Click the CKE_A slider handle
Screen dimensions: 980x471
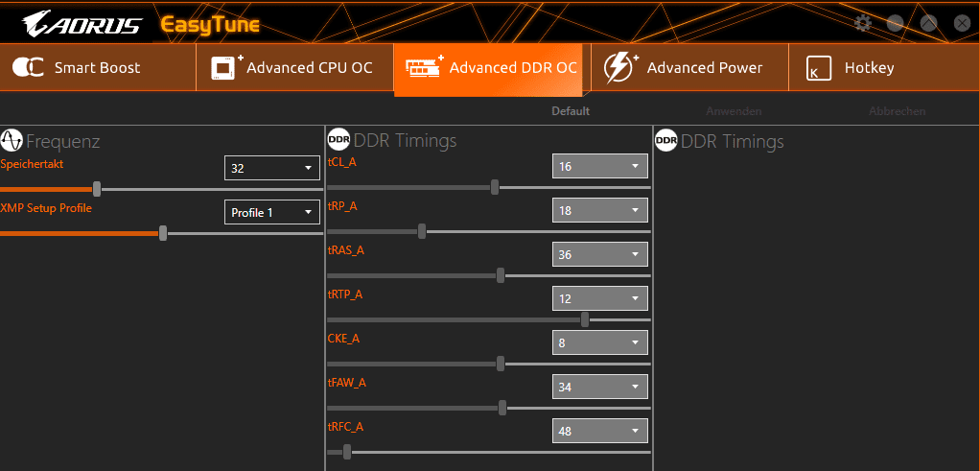coord(501,364)
